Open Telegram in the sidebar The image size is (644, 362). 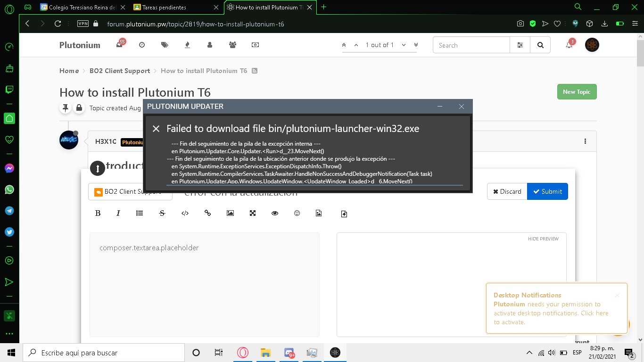[9, 211]
